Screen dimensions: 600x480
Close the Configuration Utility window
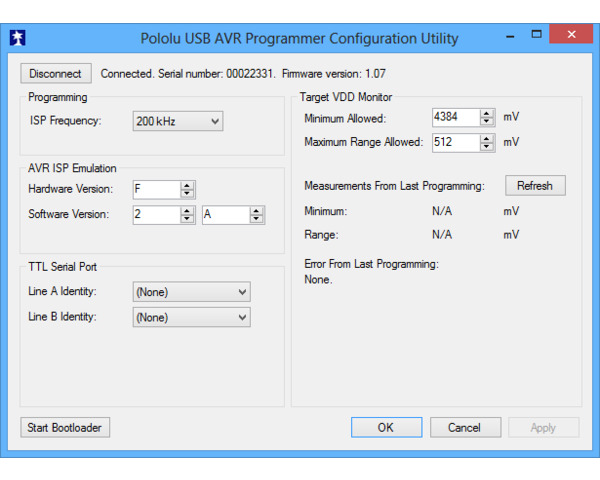[x=571, y=34]
